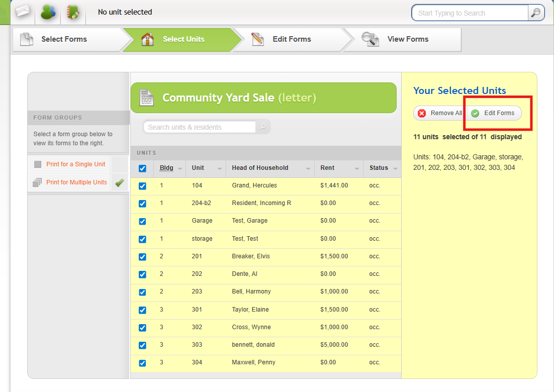
Task: Sort by Head of Household header
Action: [x=260, y=168]
